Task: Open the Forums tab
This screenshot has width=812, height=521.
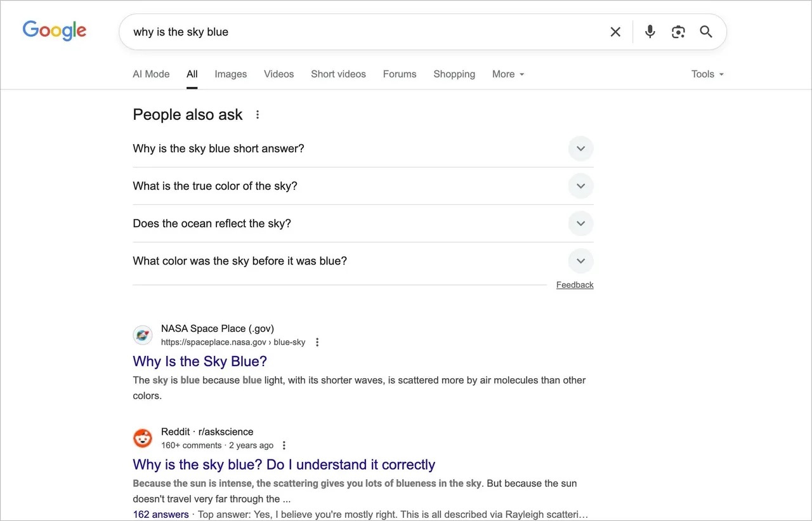Action: 400,74
